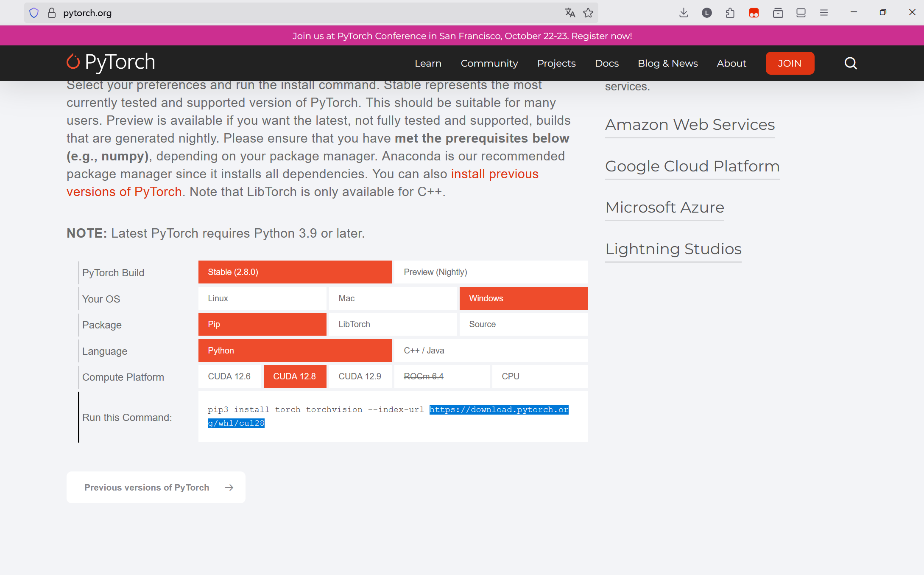This screenshot has width=924, height=575.
Task: Click the PyTorch Conference banner
Action: 462,36
